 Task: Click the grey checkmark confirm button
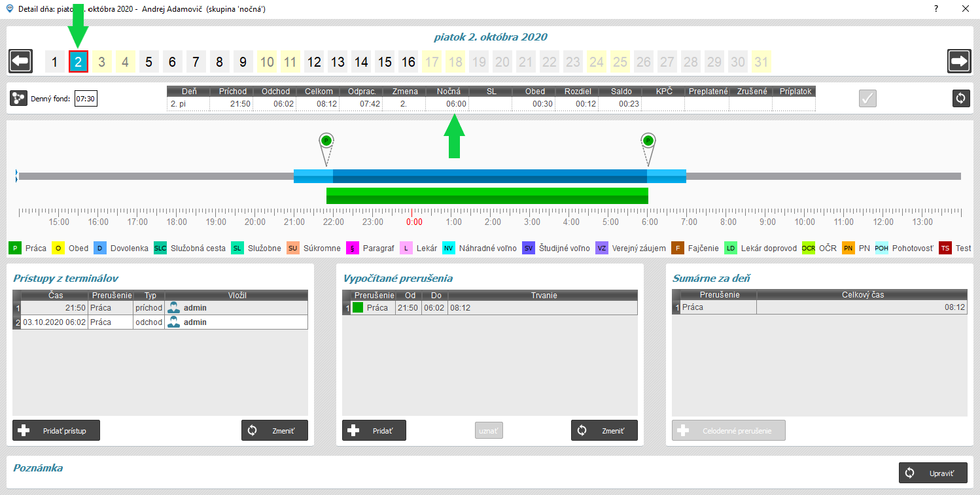(867, 98)
